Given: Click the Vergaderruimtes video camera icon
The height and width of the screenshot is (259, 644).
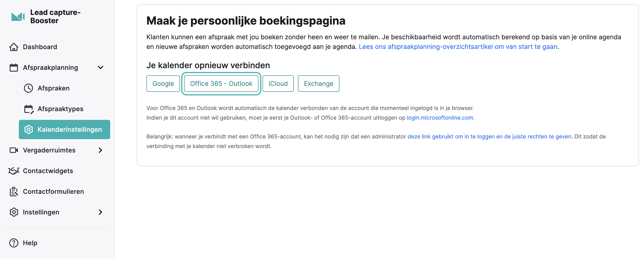Looking at the screenshot, I should click(x=14, y=150).
